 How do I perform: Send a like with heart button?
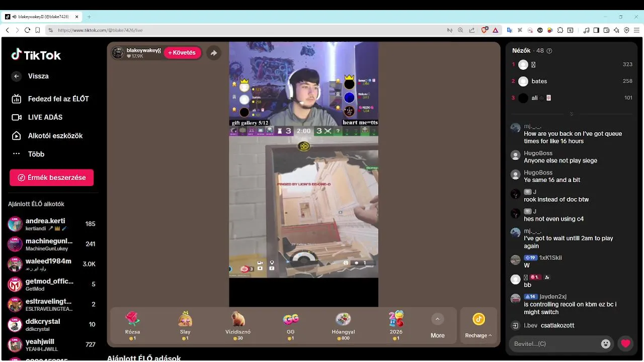(x=625, y=344)
